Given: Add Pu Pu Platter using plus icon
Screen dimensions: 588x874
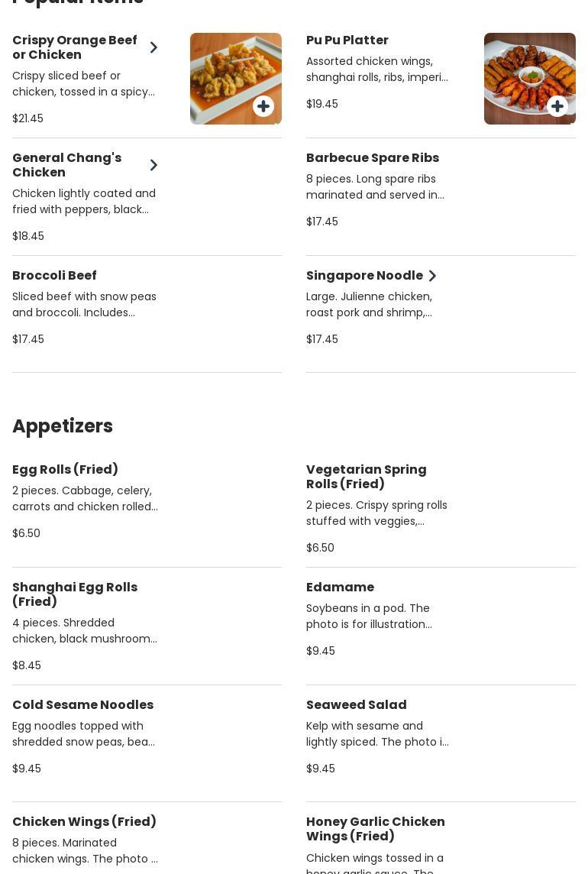Looking at the screenshot, I should [557, 106].
